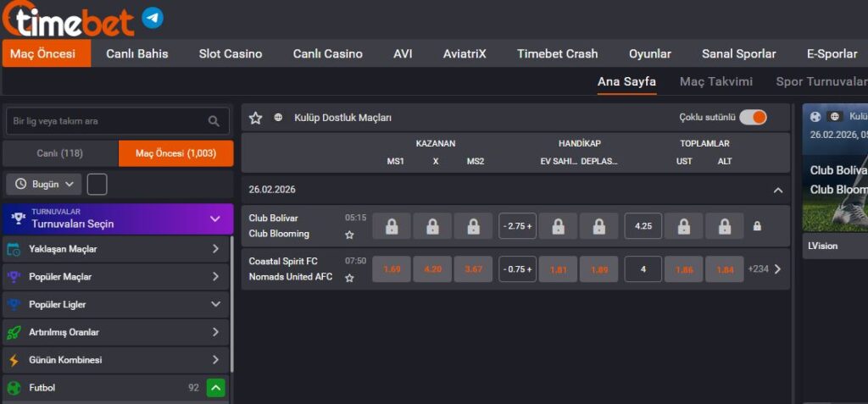The width and height of the screenshot is (868, 404).
Task: Star the Club Bolivar match
Action: coord(349,235)
